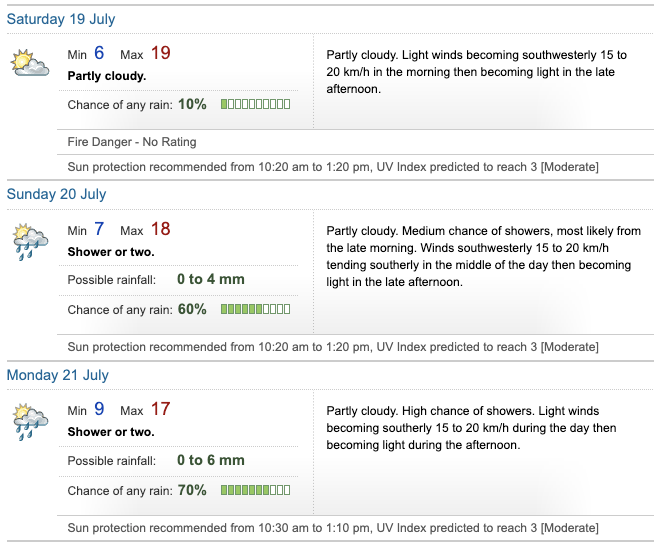Select Saturday's minimum temperature 6
Image resolution: width=654 pixels, height=546 pixels.
coord(99,54)
